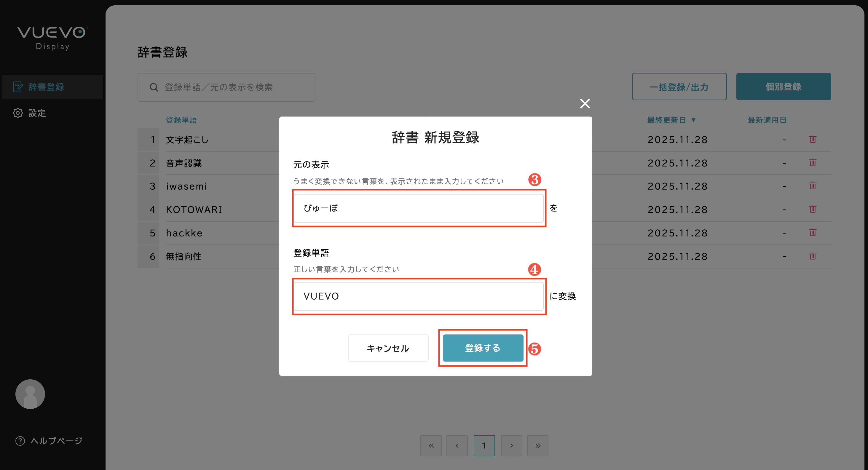
Task: Jump to first page with « button
Action: [431, 445]
